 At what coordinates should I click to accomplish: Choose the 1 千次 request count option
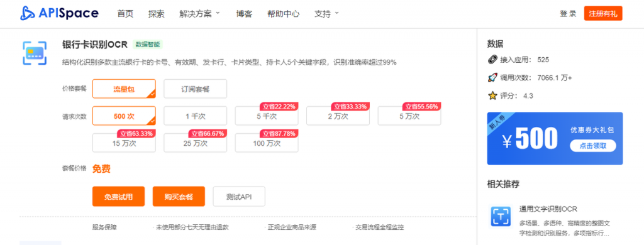click(x=195, y=116)
